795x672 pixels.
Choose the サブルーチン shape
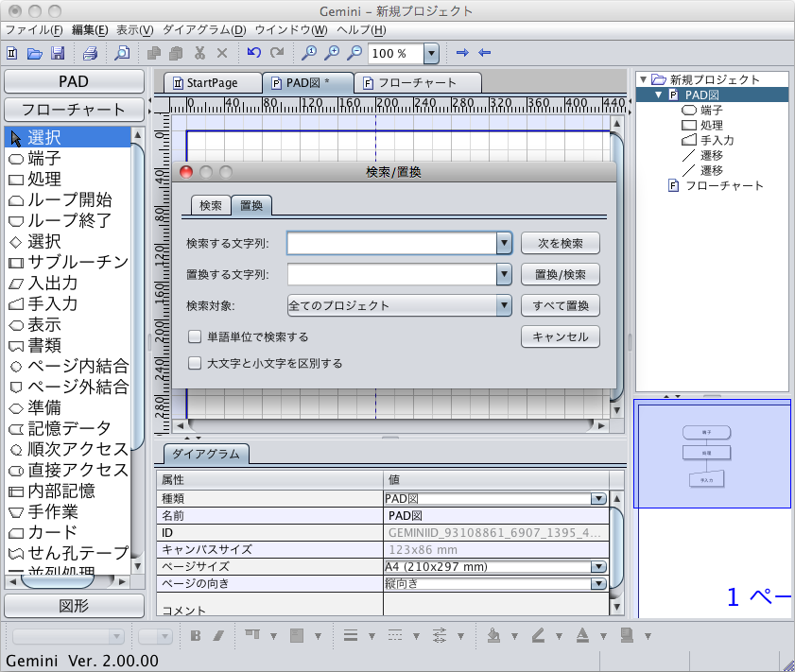(x=68, y=262)
